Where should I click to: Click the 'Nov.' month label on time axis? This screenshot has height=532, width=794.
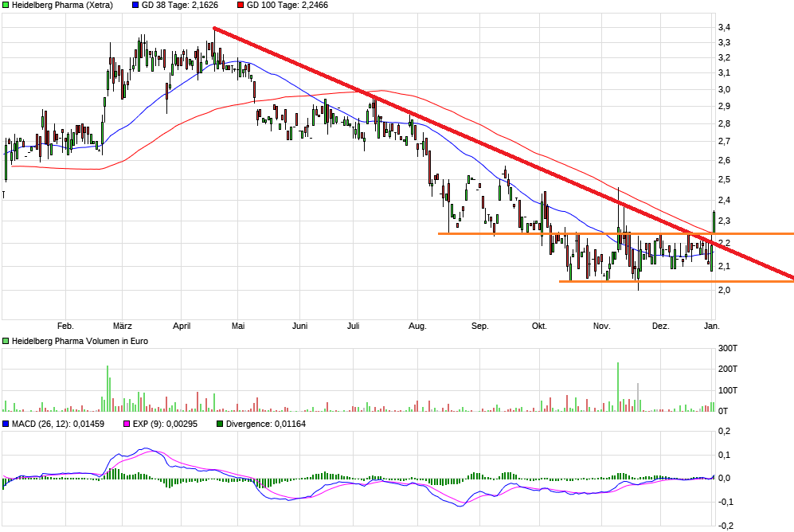(x=601, y=326)
